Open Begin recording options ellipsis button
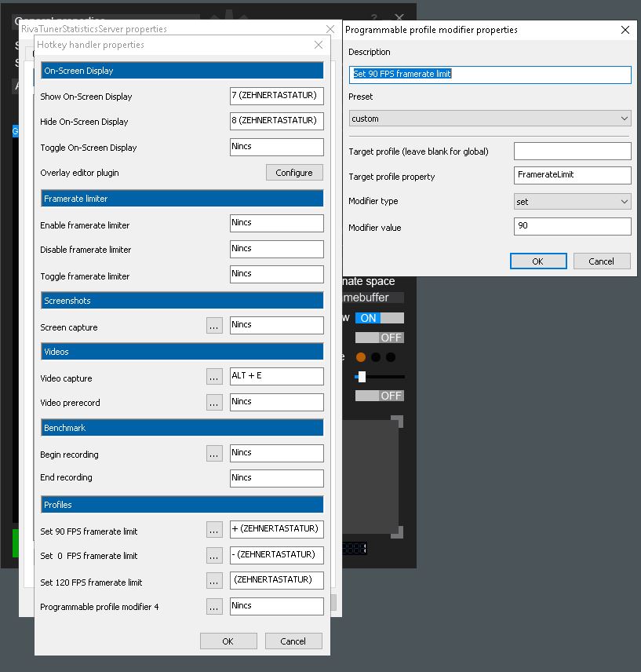641x672 pixels. [214, 454]
